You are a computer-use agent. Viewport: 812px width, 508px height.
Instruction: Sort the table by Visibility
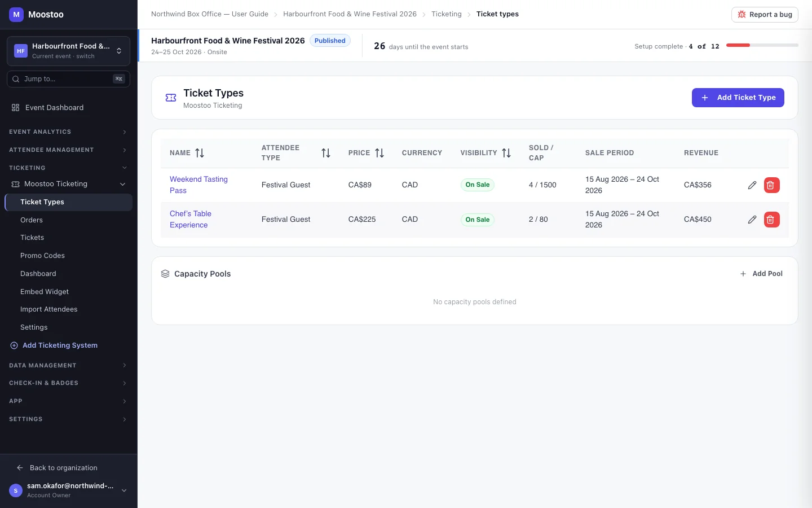tap(506, 153)
